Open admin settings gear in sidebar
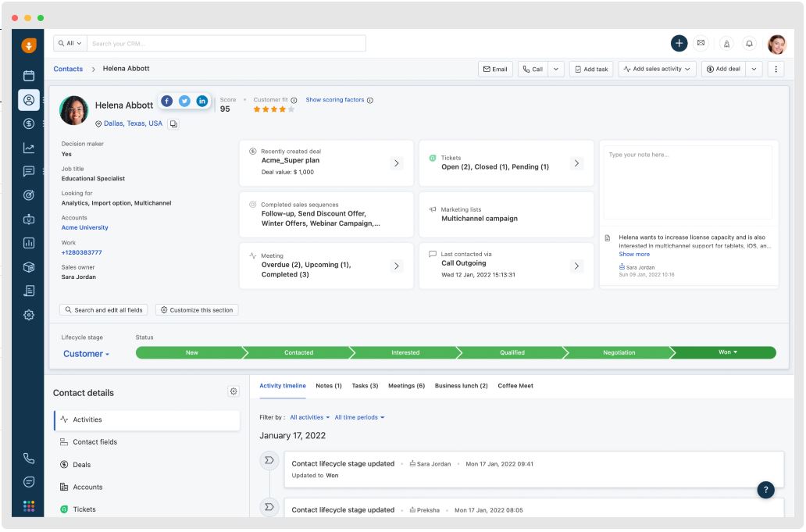Viewport: 806px width, 532px height. (x=29, y=315)
